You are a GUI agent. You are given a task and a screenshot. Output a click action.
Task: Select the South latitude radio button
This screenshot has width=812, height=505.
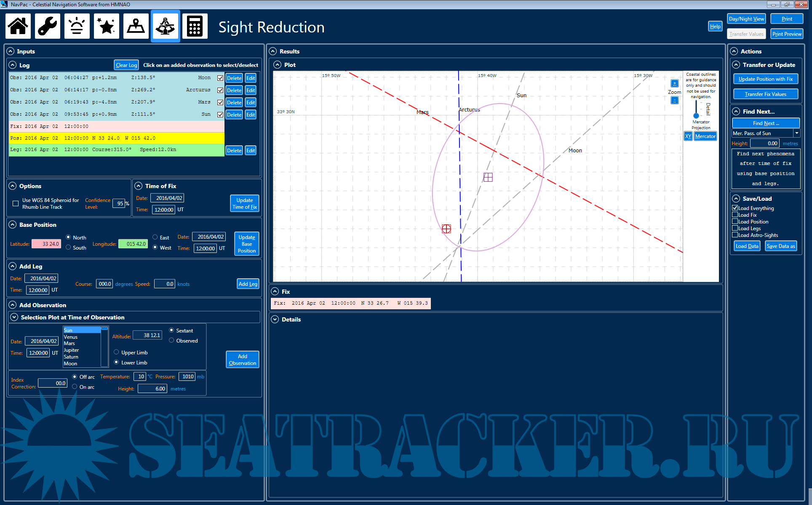coord(68,247)
